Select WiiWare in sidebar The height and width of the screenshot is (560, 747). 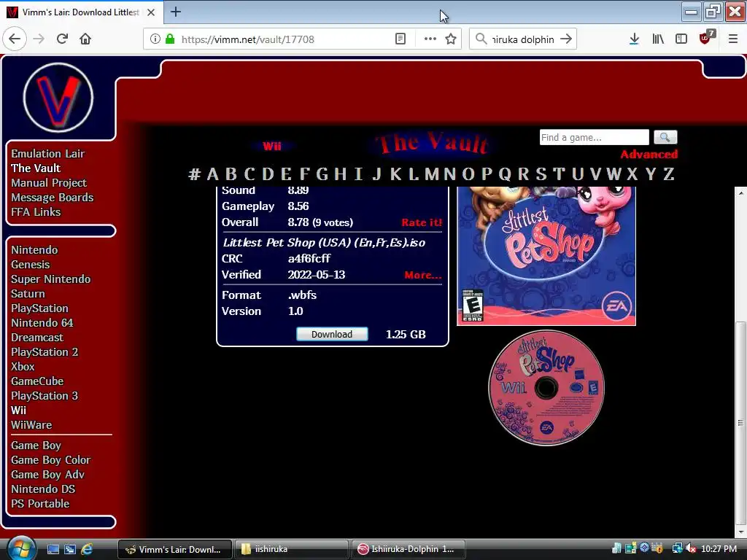[31, 425]
